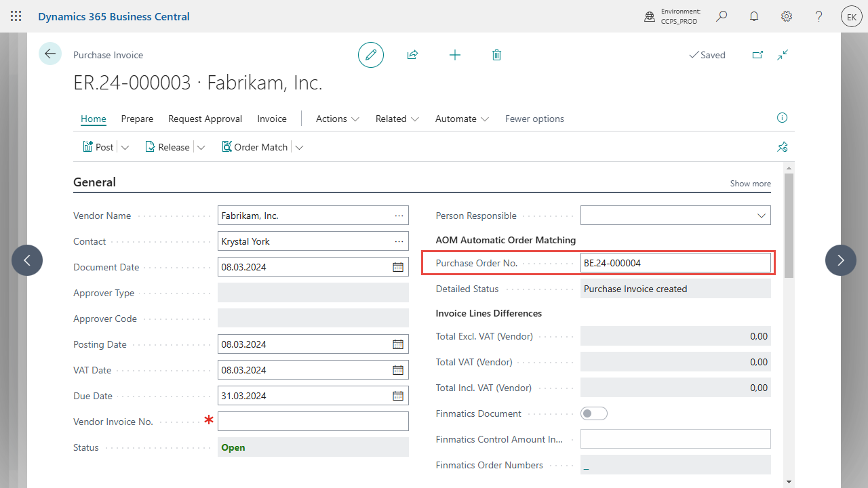Go to previous record arrow
This screenshot has height=488, width=868.
click(27, 260)
